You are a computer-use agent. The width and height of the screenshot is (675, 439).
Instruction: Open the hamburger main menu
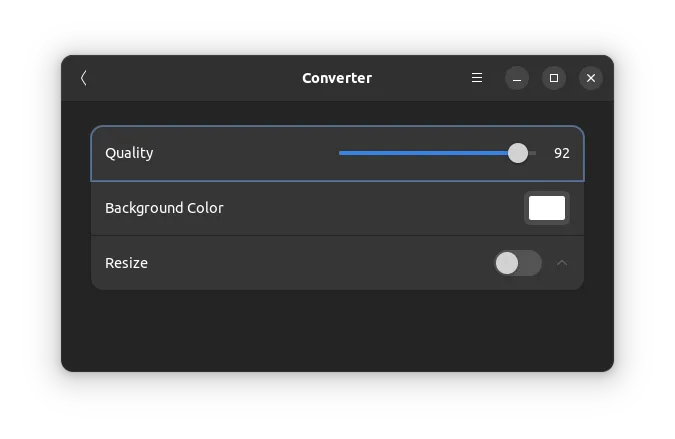pyautogui.click(x=477, y=78)
